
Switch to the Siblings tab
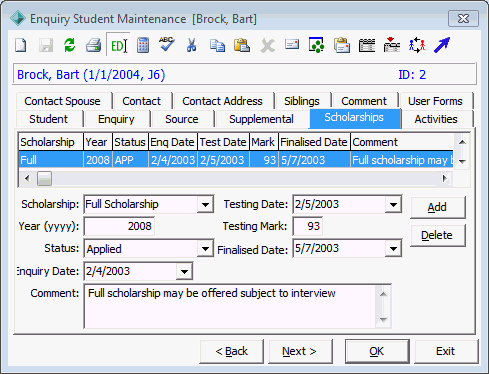(302, 101)
